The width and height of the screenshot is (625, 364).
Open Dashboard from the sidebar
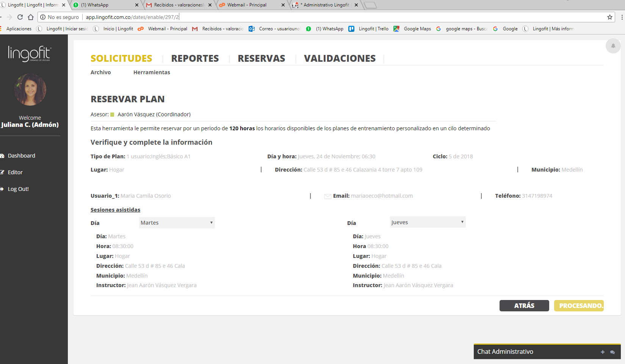click(22, 156)
